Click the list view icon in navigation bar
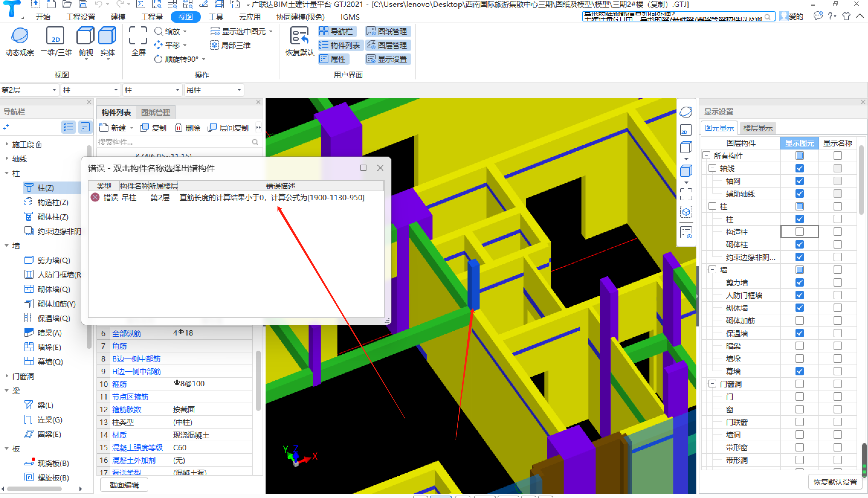This screenshot has width=868, height=498. click(68, 127)
